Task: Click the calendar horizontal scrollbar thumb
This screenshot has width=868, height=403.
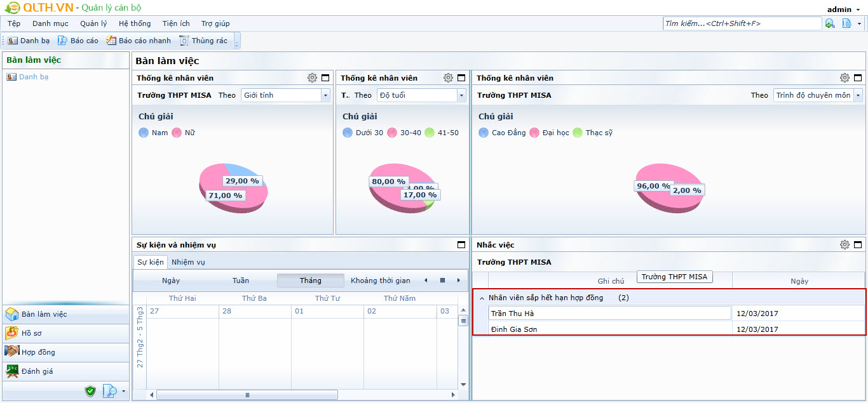Action: (247, 395)
